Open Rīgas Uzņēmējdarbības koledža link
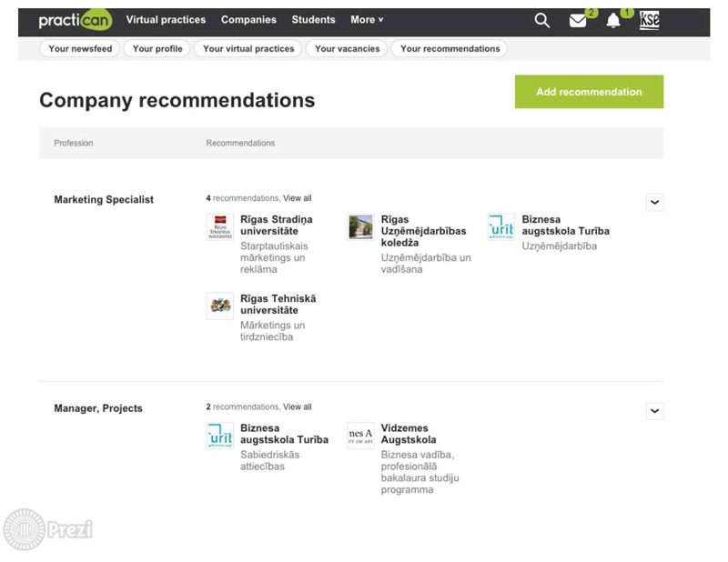This screenshot has height=562, width=728. [x=423, y=231]
